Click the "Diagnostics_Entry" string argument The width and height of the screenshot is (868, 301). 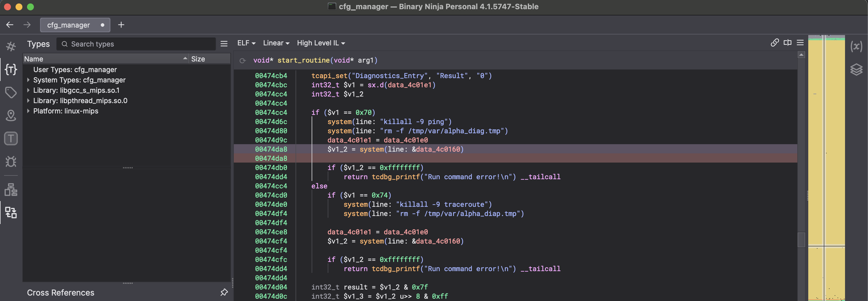click(x=389, y=76)
